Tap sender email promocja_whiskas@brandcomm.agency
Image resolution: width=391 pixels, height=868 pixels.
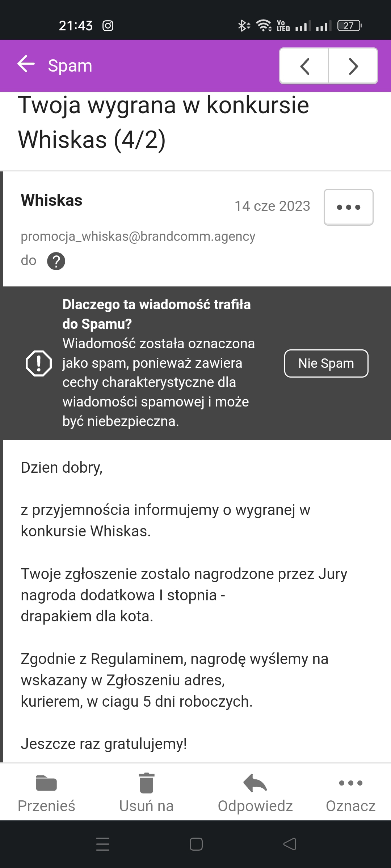coord(138,236)
